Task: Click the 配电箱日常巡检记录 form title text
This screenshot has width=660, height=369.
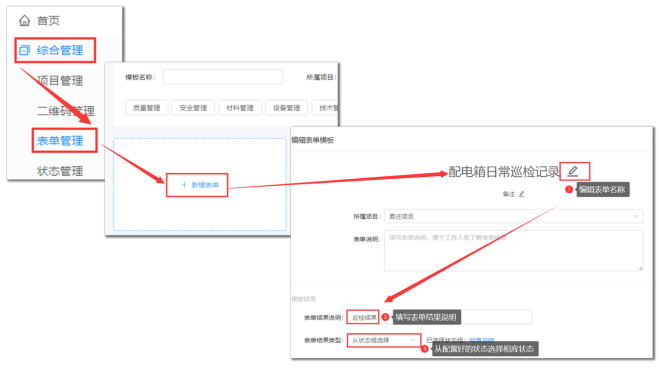Action: pyautogui.click(x=504, y=172)
